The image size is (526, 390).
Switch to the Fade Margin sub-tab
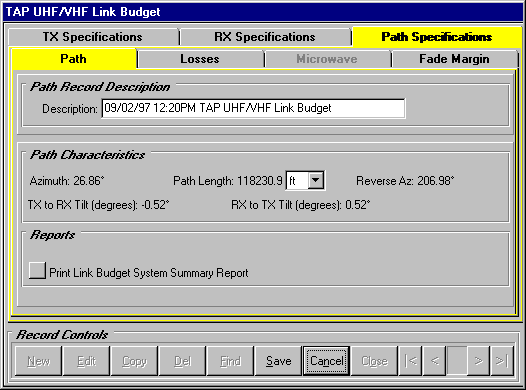[454, 59]
